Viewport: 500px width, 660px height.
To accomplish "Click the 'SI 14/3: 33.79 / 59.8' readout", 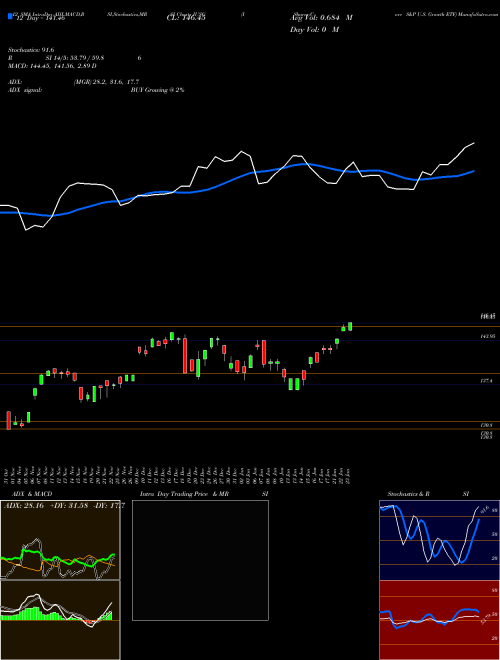I will click(75, 58).
